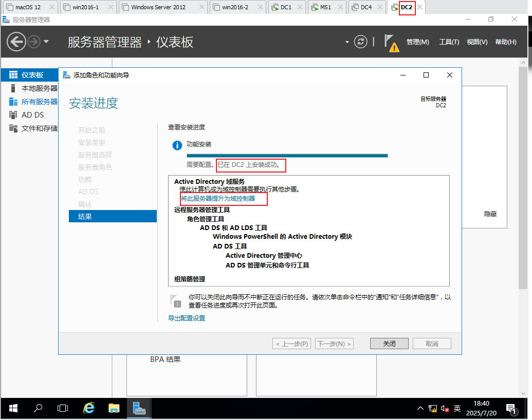This screenshot has width=532, height=420.
Task: Click the forward arrow in Server Manager header
Action: [x=34, y=42]
